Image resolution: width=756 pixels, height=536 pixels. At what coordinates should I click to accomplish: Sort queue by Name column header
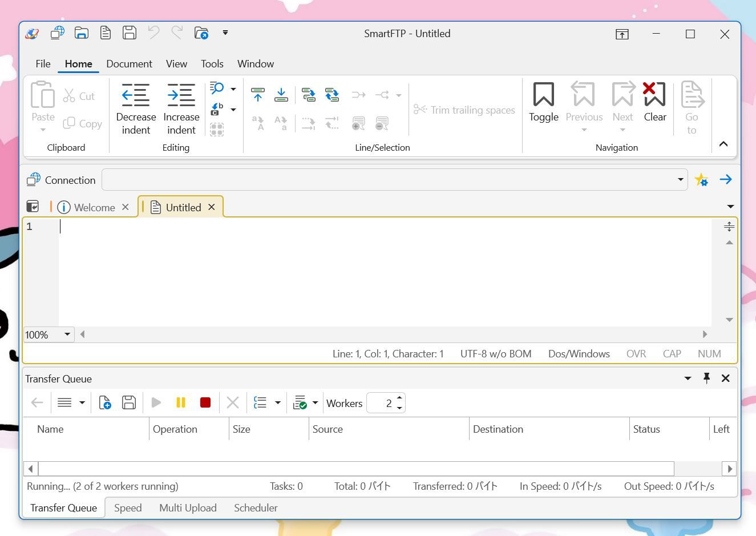(x=87, y=429)
